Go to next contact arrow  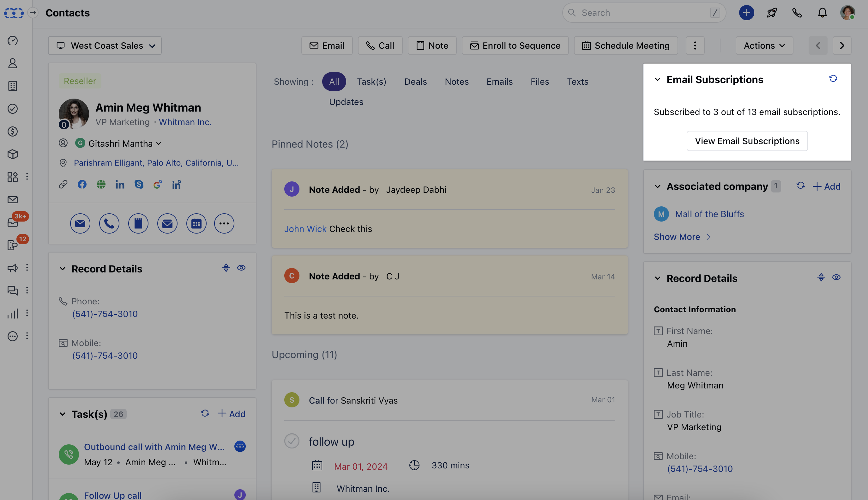pos(841,46)
